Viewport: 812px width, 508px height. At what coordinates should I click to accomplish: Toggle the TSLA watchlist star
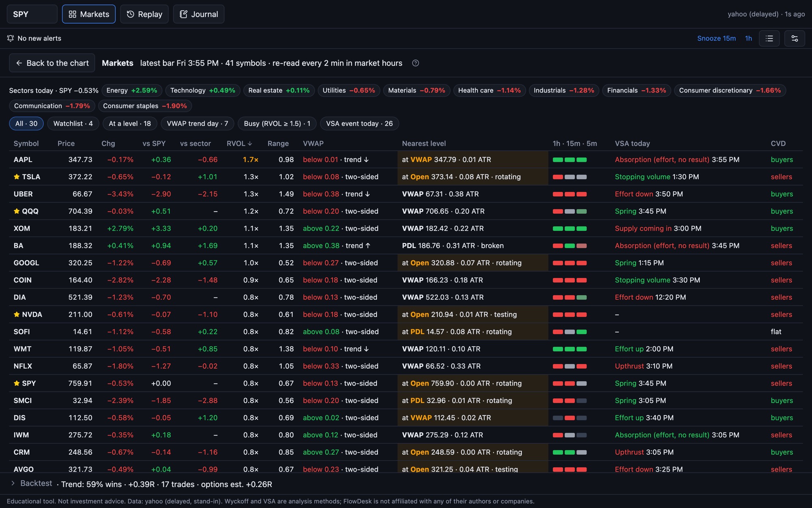[17, 177]
